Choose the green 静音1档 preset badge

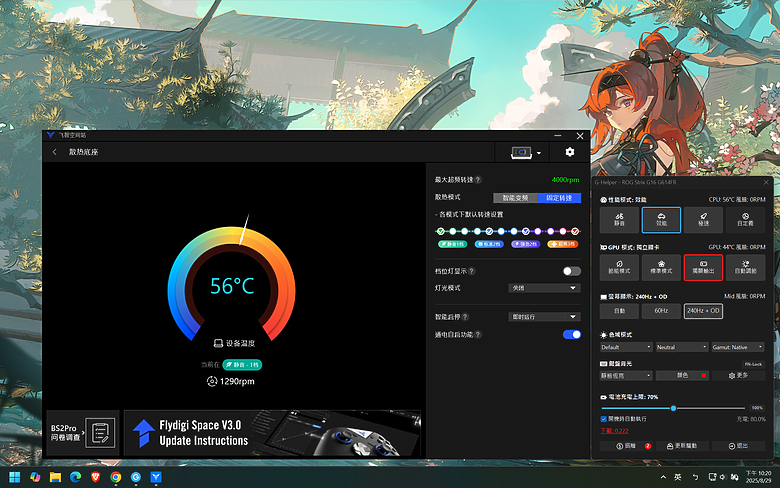tap(452, 244)
